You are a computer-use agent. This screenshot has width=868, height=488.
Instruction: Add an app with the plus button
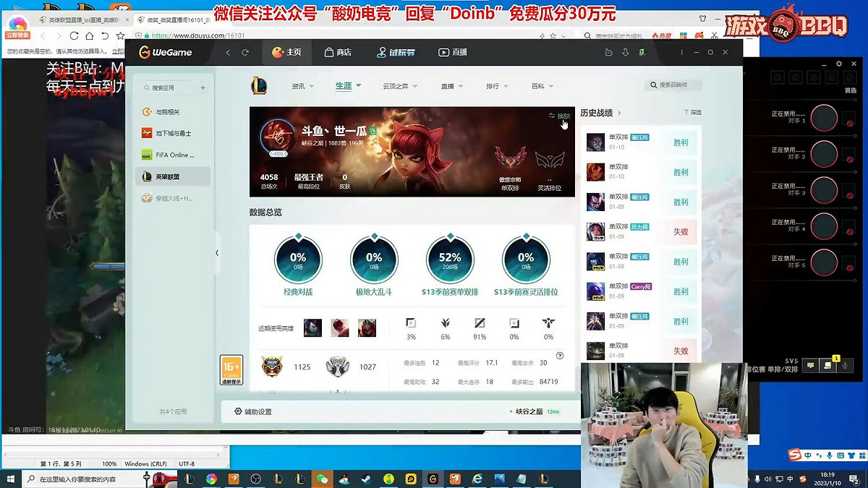(203, 87)
